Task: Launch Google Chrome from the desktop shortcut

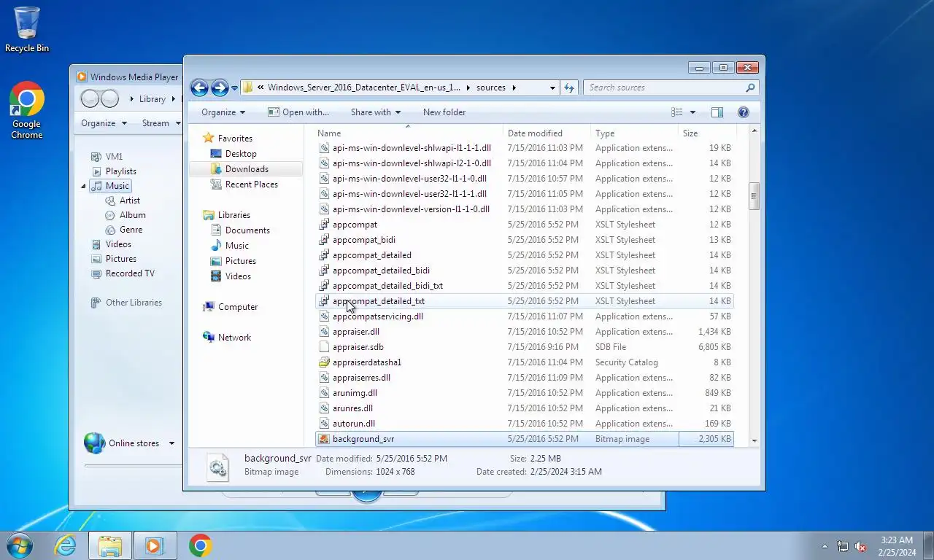Action: tap(27, 110)
